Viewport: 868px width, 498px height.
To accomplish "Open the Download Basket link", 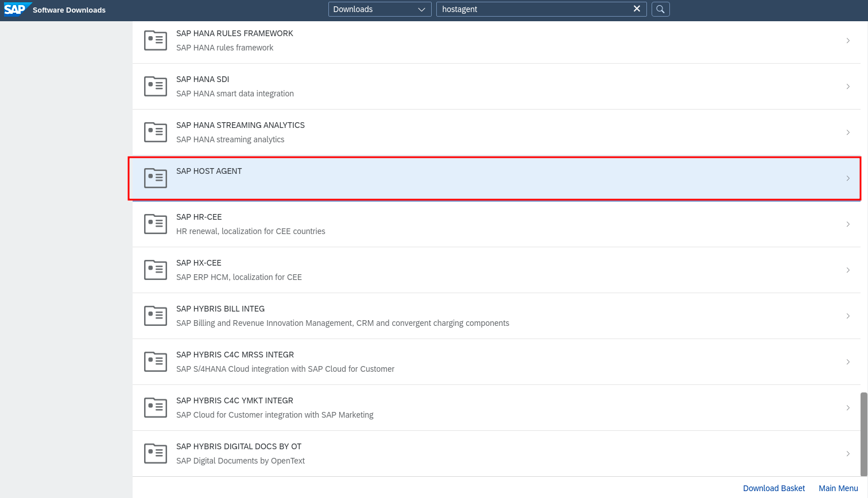I will click(774, 488).
